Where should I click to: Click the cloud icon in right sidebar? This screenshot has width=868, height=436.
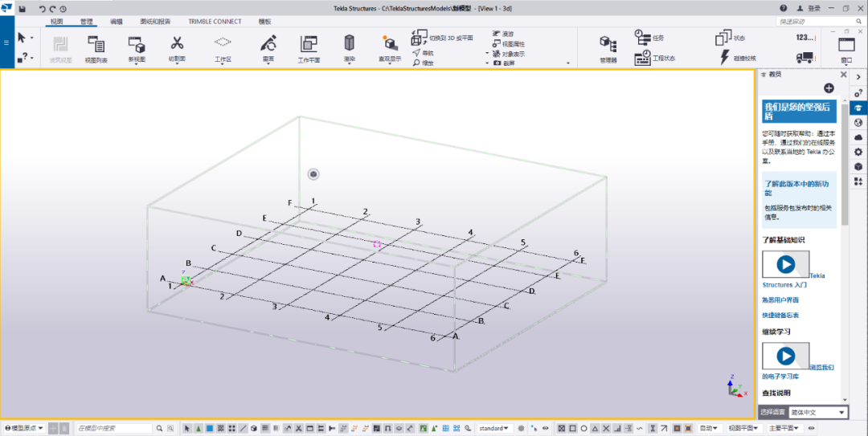pyautogui.click(x=858, y=137)
